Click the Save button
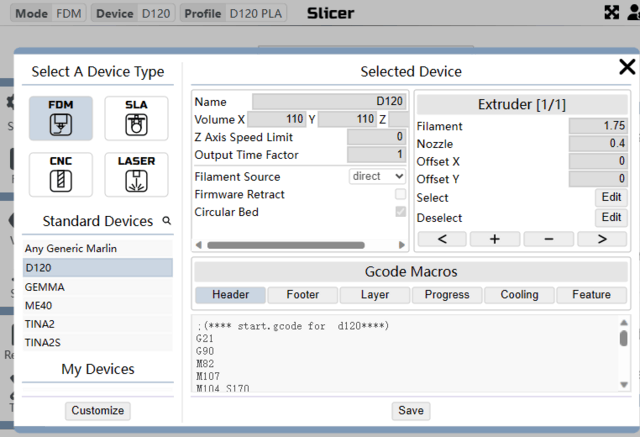640x437 pixels. pos(410,410)
